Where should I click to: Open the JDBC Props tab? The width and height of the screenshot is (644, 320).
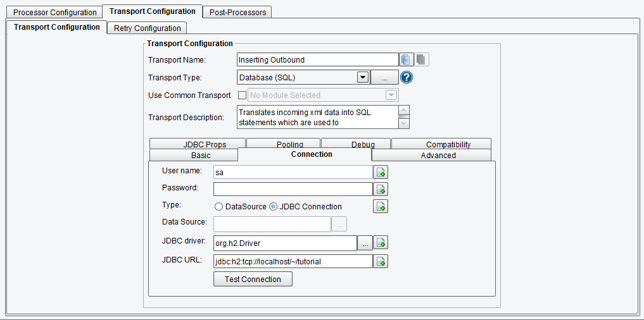198,144
